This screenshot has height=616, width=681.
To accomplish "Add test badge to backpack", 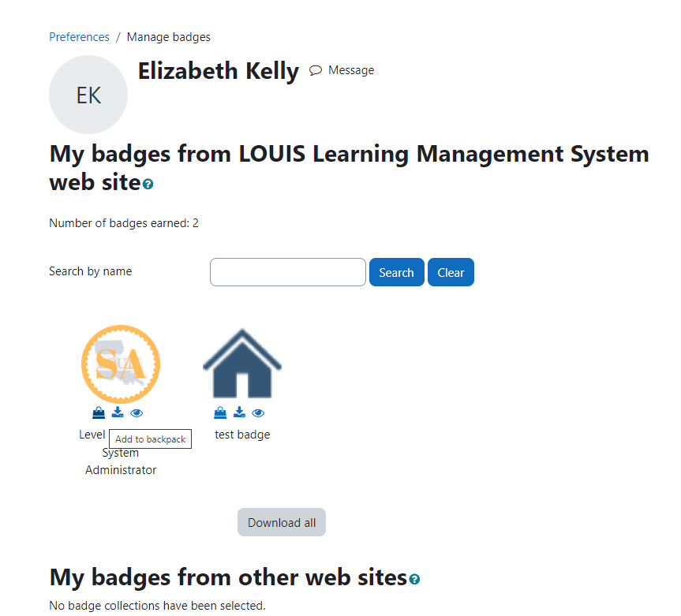I will coord(220,413).
